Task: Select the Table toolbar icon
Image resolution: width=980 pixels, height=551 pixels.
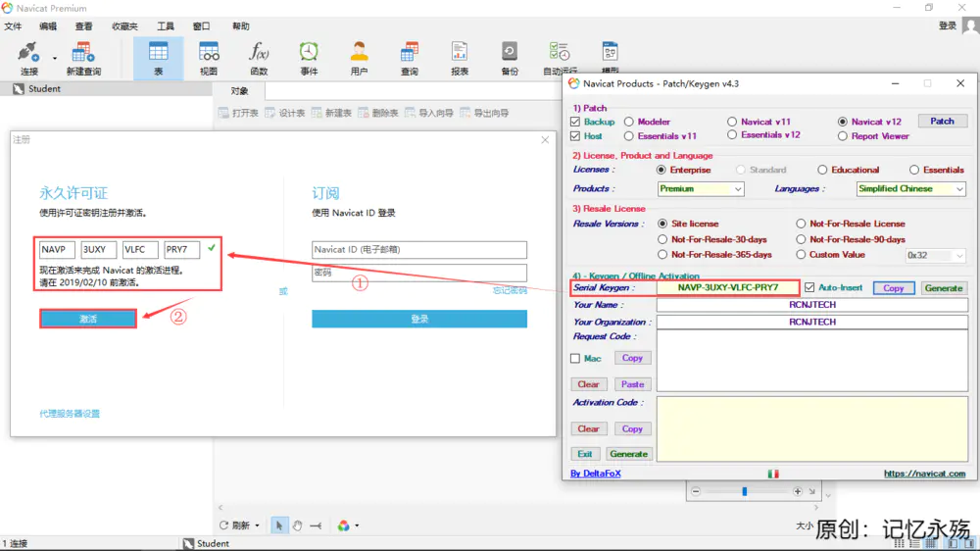Action: click(158, 58)
